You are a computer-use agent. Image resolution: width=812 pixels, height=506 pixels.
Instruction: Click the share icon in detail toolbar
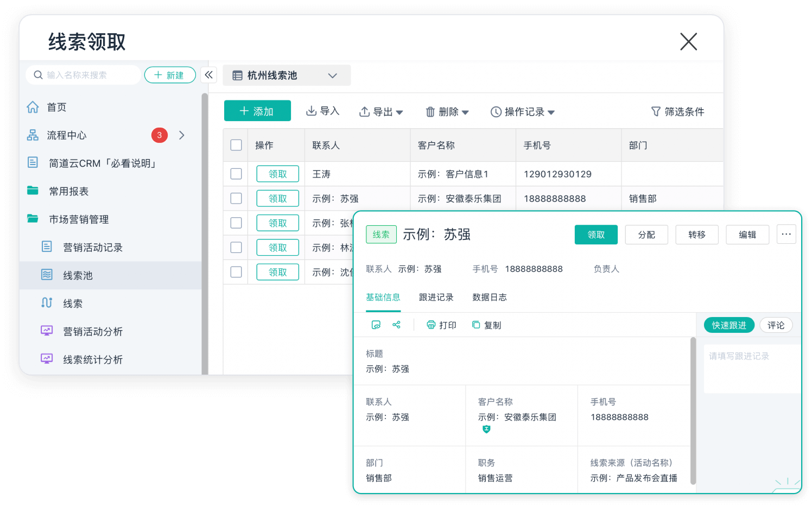click(396, 325)
